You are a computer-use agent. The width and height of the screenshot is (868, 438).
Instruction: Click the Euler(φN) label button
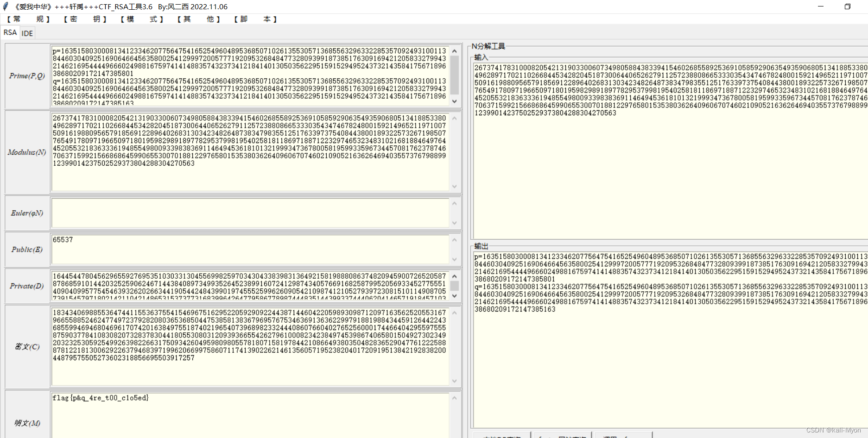27,213
